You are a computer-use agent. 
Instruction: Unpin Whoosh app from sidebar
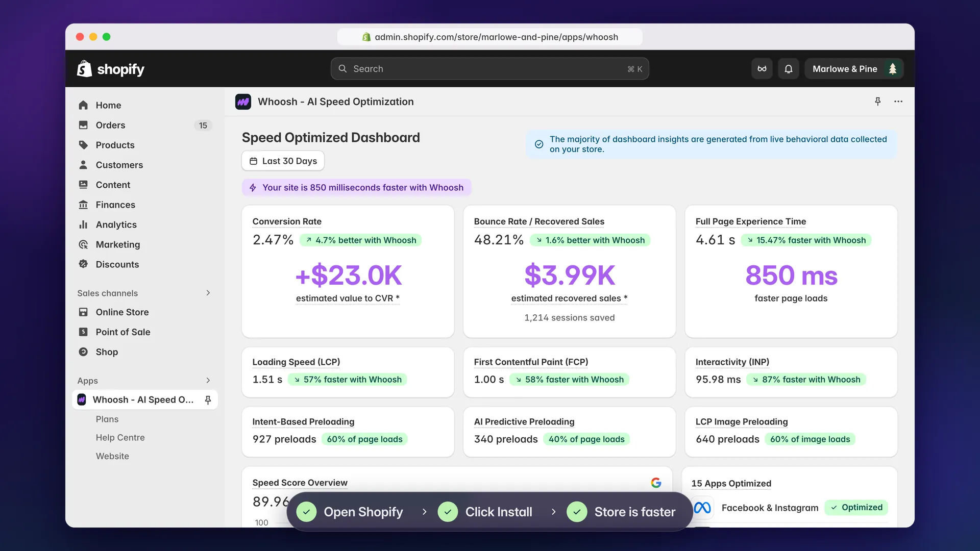coord(208,400)
